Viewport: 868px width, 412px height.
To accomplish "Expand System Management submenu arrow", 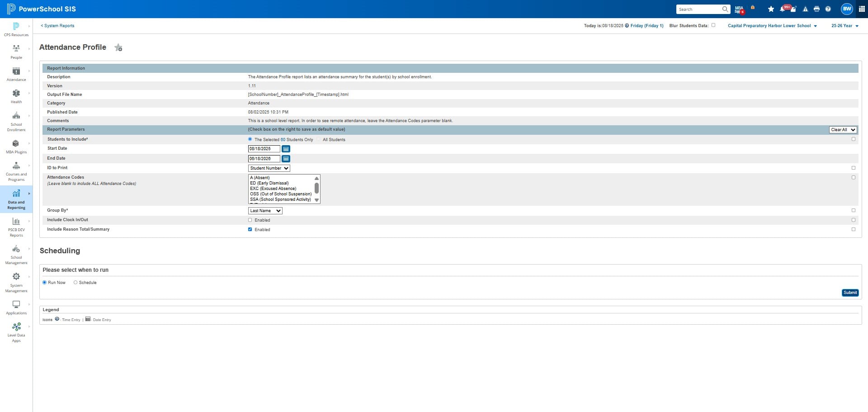I will (29, 277).
